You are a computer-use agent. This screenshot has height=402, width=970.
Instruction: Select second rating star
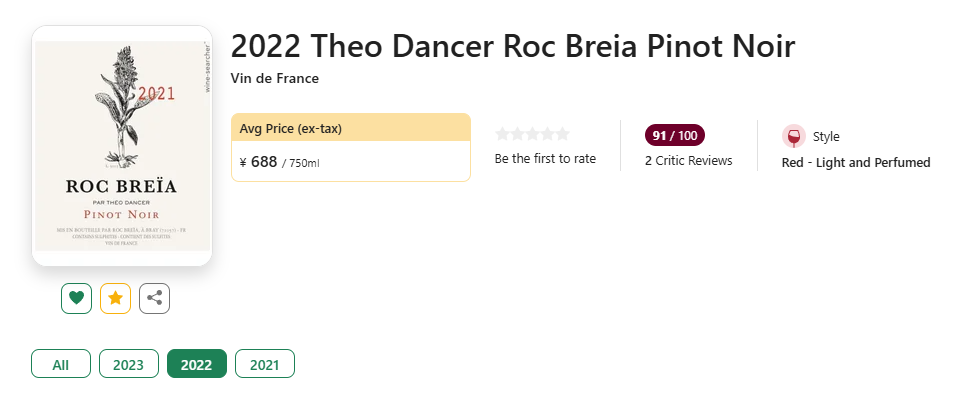tap(517, 134)
